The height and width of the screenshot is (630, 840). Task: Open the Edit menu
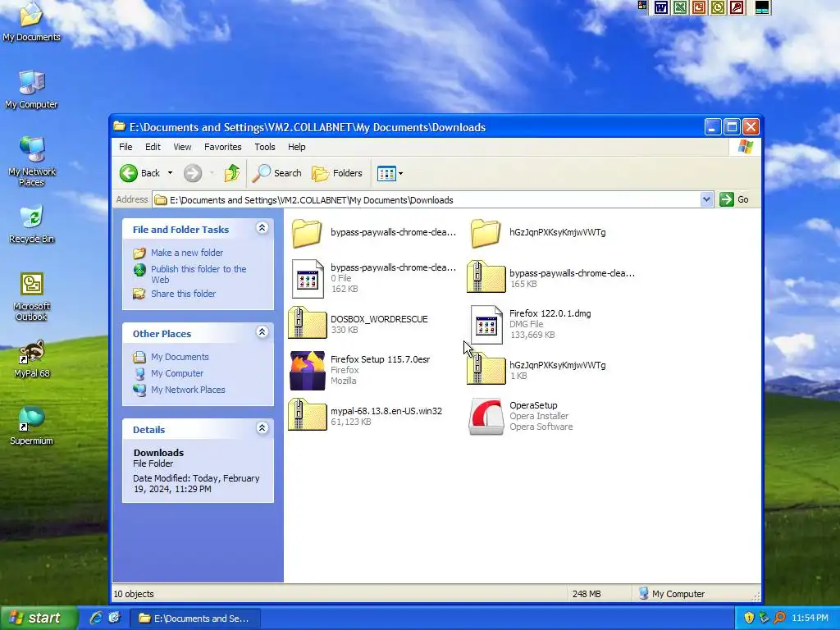[x=153, y=147]
